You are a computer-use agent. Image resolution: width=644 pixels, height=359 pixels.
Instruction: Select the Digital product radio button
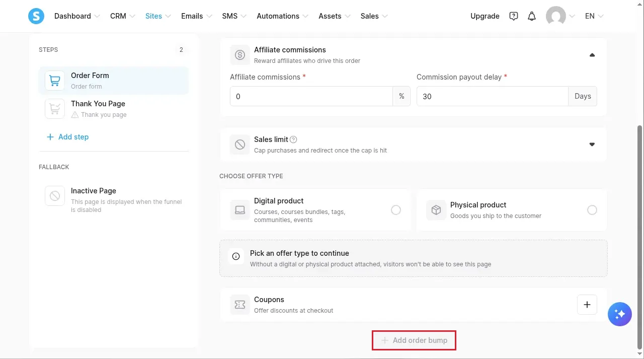[396, 210]
